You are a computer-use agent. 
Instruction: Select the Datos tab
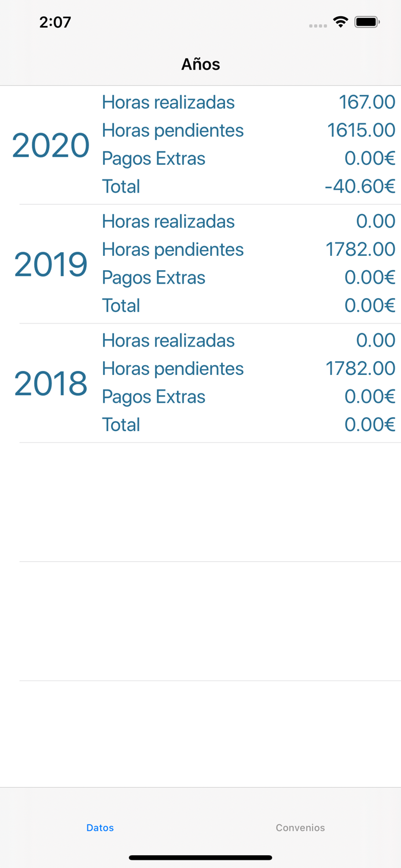pyautogui.click(x=100, y=827)
